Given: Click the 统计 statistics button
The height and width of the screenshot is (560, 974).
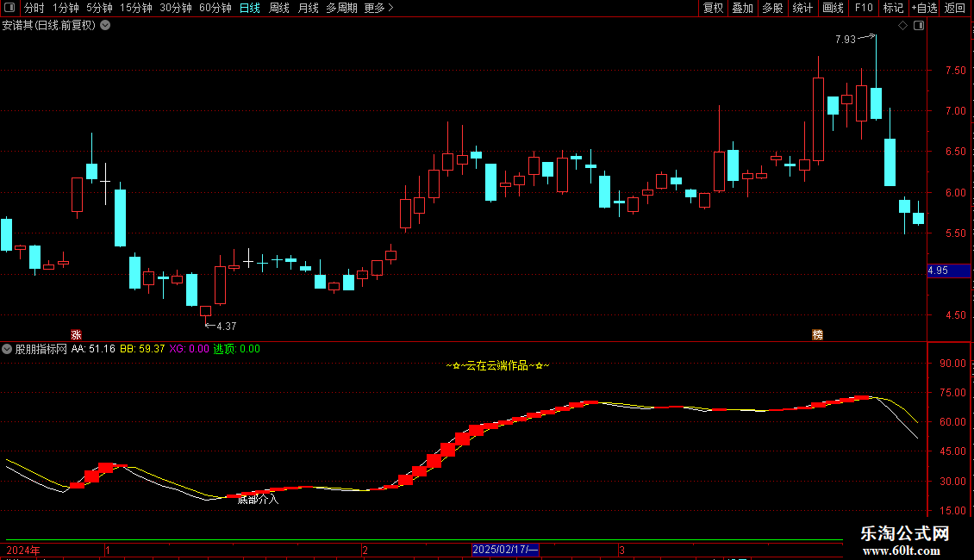Looking at the screenshot, I should [802, 8].
